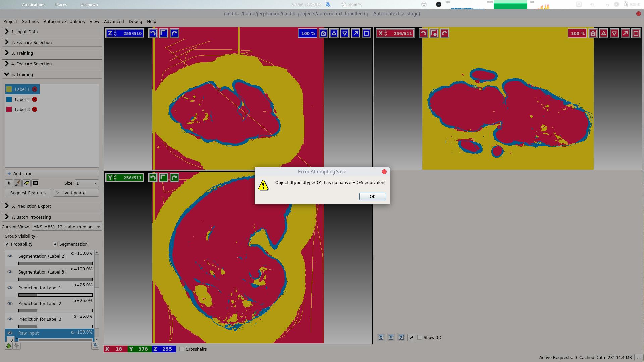The height and width of the screenshot is (362, 644).
Task: Select the Paint Brush labeling tool
Action: point(17,183)
